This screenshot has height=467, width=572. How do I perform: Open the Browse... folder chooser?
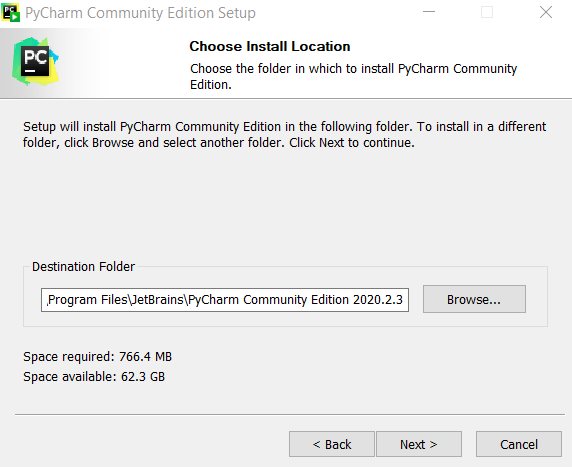tap(474, 299)
